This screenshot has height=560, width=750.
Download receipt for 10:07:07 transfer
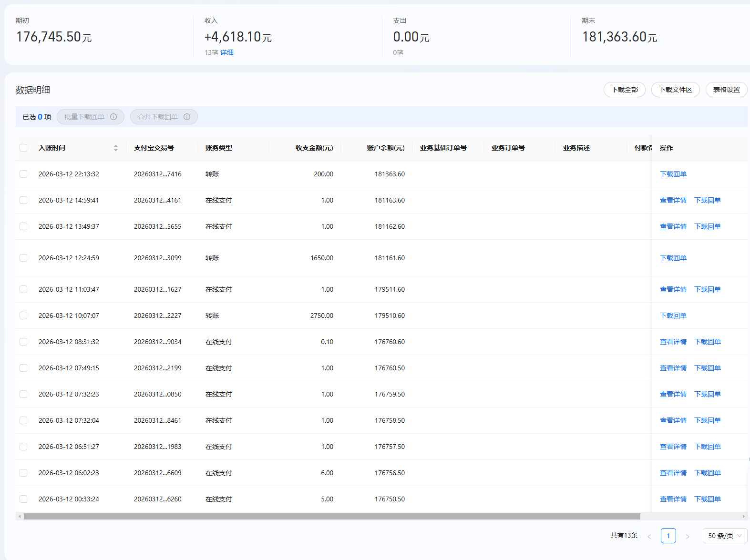pyautogui.click(x=673, y=316)
